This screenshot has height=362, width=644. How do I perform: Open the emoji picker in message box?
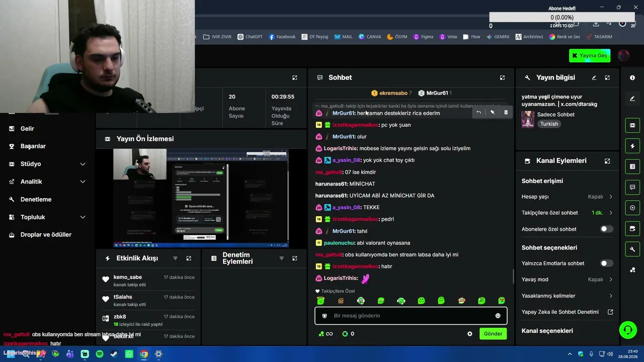(498, 316)
